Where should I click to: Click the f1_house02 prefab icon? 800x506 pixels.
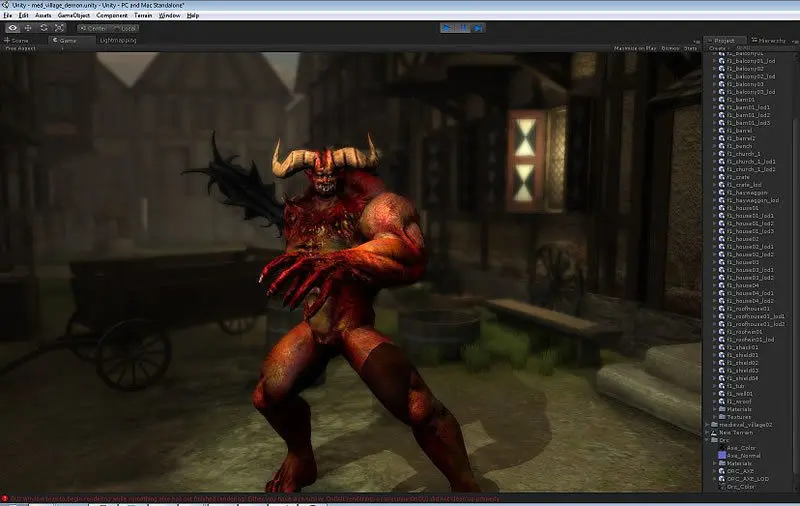pyautogui.click(x=722, y=239)
